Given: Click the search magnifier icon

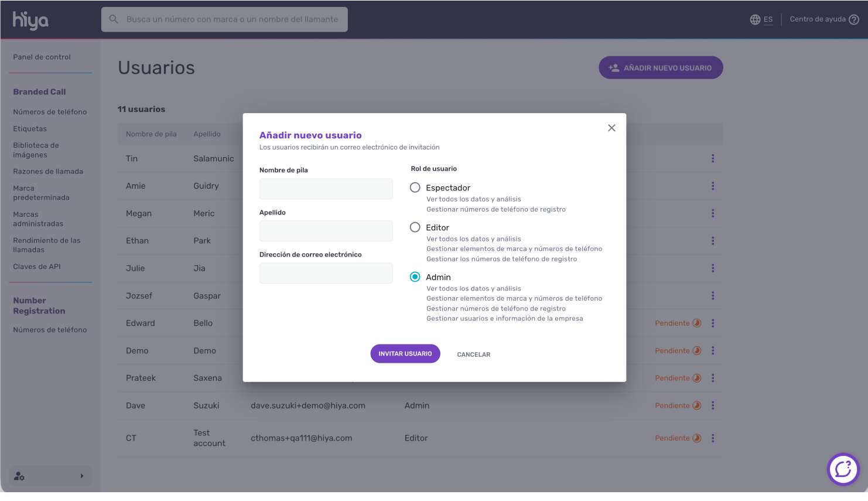Looking at the screenshot, I should pyautogui.click(x=114, y=19).
